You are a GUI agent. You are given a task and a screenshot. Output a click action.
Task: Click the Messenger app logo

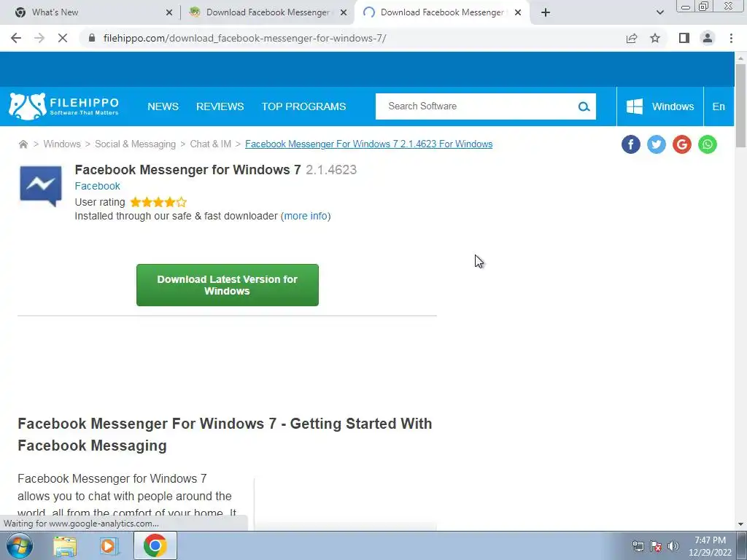[x=41, y=186]
